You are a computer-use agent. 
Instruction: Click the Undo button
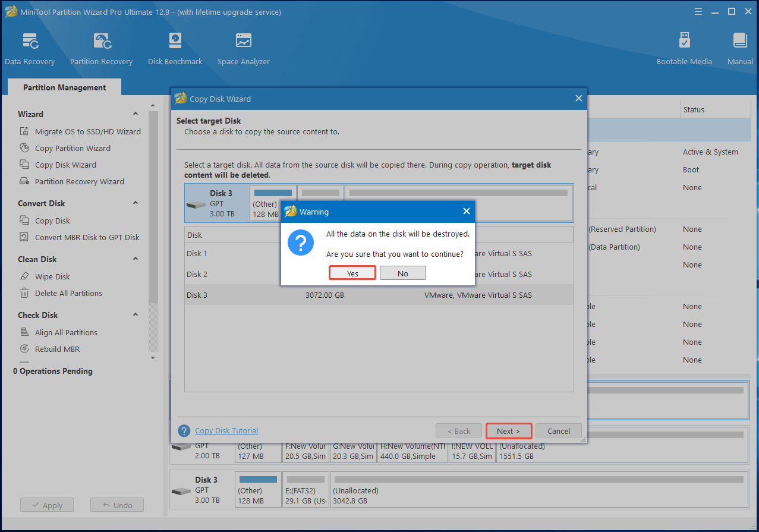[x=117, y=505]
